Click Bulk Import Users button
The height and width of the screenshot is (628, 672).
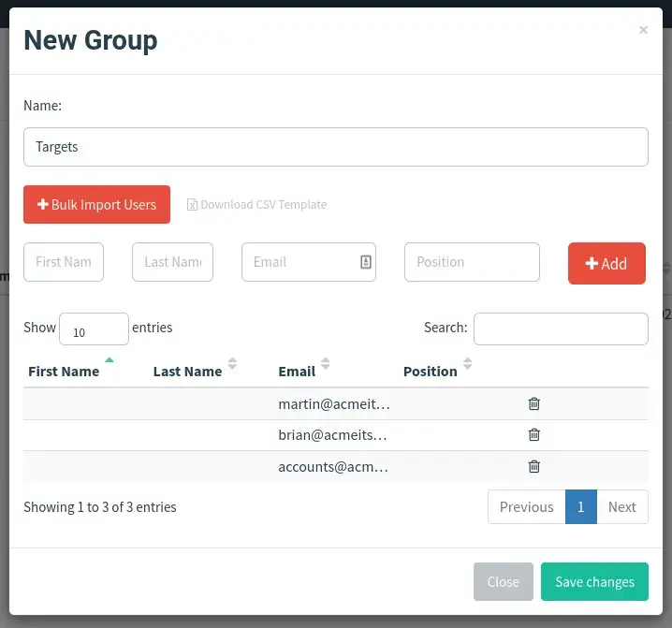[x=96, y=204]
